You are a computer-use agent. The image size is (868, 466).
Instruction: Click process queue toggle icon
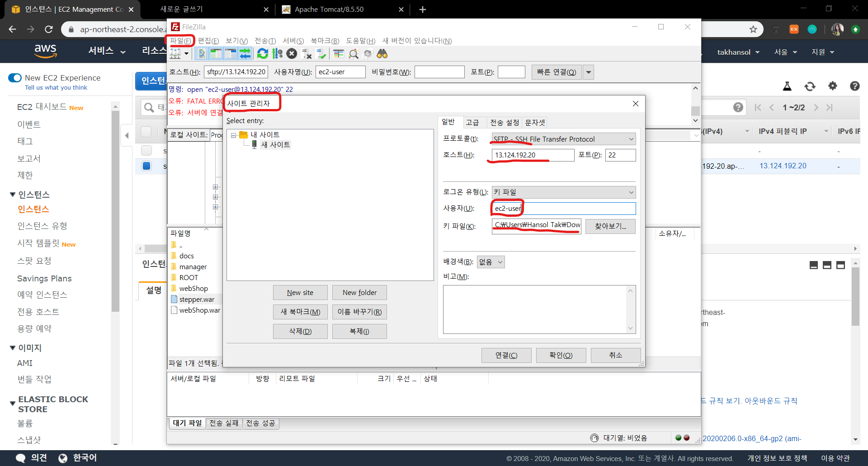tap(277, 54)
